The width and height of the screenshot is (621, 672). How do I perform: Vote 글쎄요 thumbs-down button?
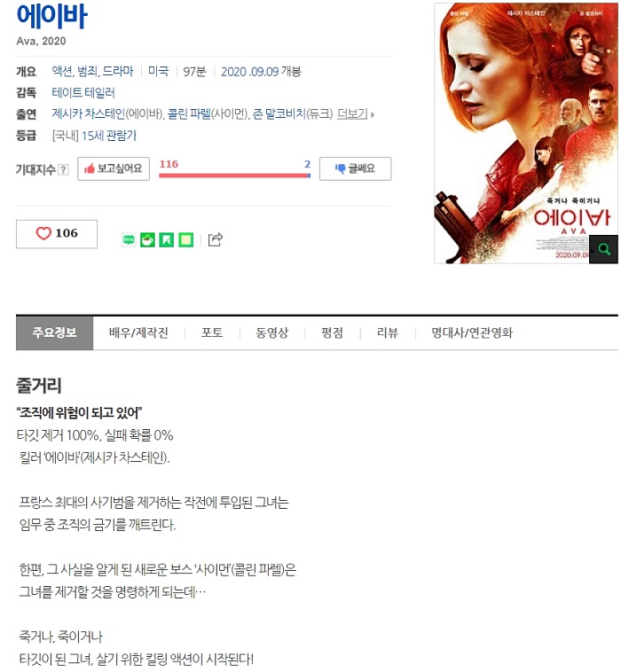(x=355, y=168)
